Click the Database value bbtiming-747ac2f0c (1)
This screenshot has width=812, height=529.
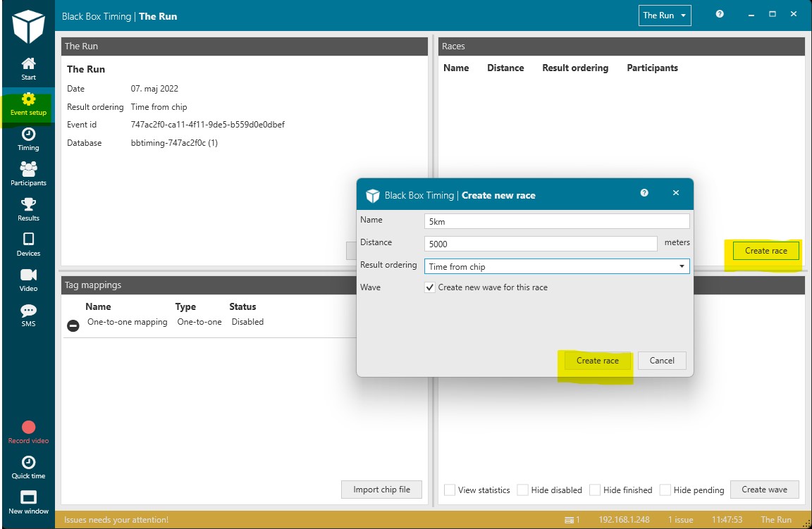tap(174, 143)
